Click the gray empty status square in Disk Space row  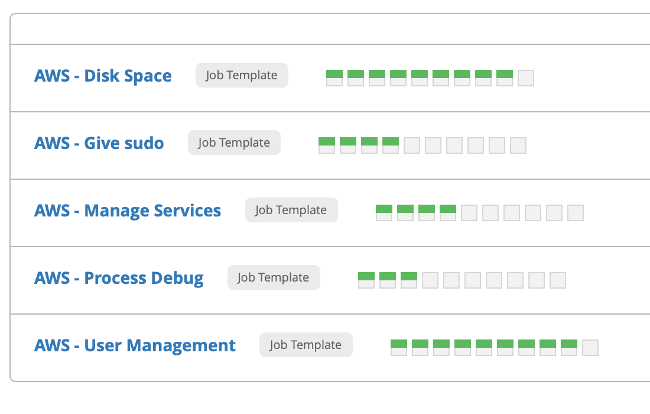(x=526, y=78)
